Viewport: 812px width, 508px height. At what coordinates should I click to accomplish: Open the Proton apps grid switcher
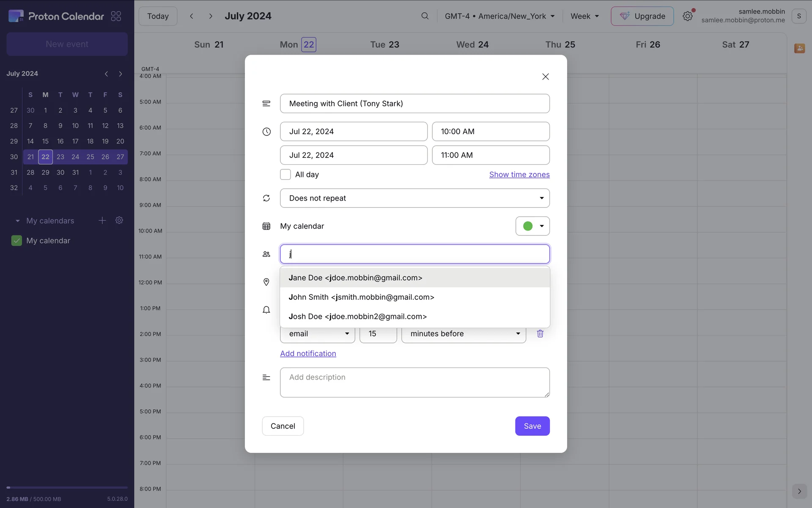[116, 16]
